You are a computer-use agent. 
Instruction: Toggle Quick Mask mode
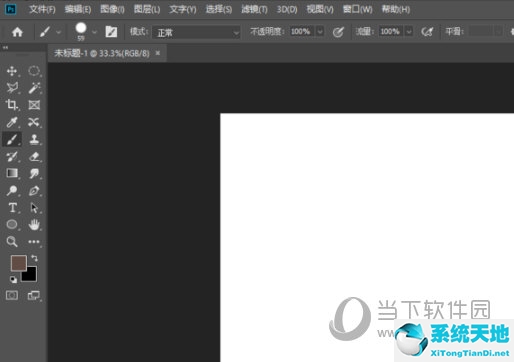12,295
